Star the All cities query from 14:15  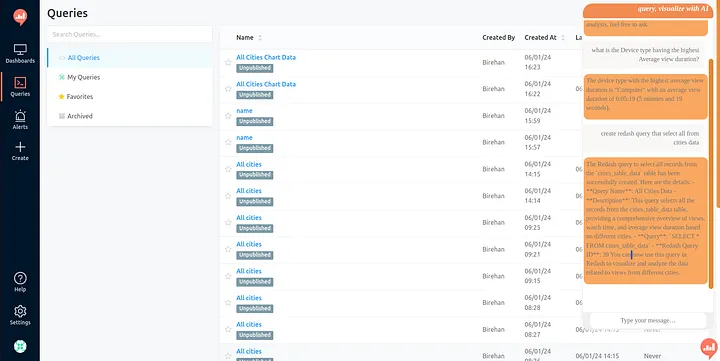pos(228,169)
